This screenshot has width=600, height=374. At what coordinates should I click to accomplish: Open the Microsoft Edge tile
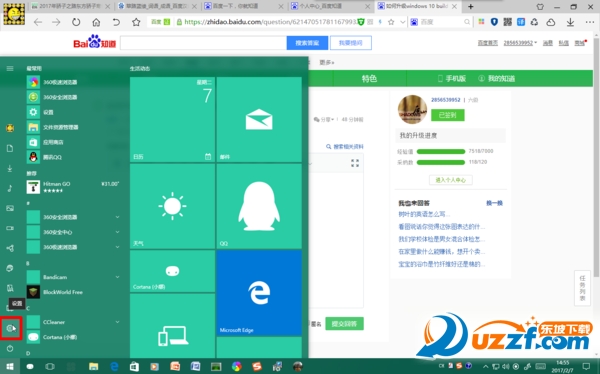259,293
